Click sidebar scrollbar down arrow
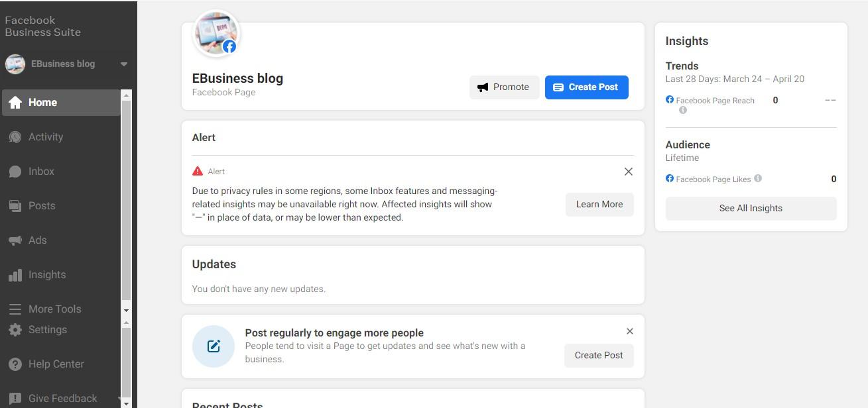 126,310
